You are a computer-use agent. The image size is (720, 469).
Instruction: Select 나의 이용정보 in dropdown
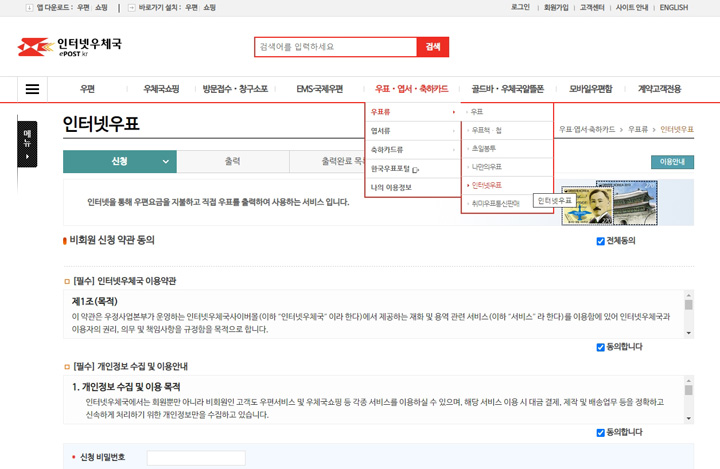(391, 187)
